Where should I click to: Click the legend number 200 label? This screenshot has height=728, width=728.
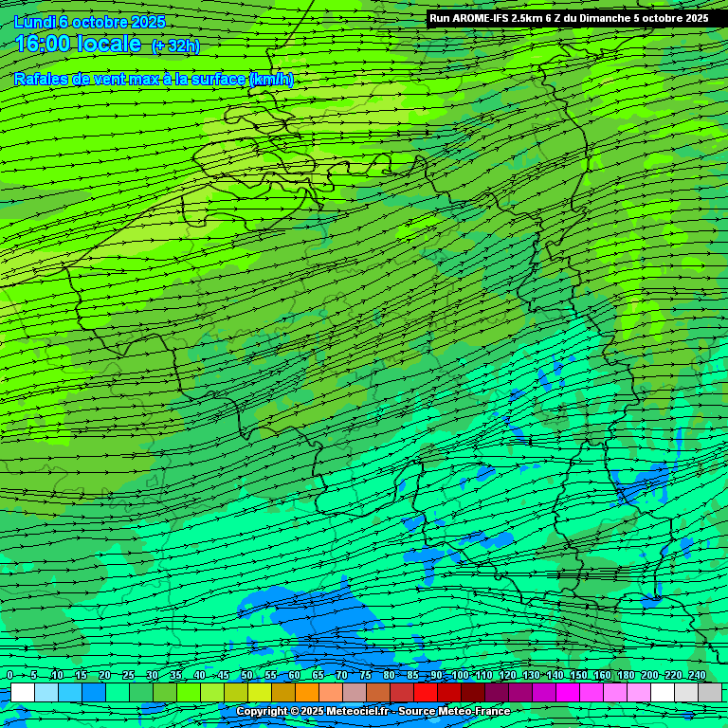click(649, 675)
